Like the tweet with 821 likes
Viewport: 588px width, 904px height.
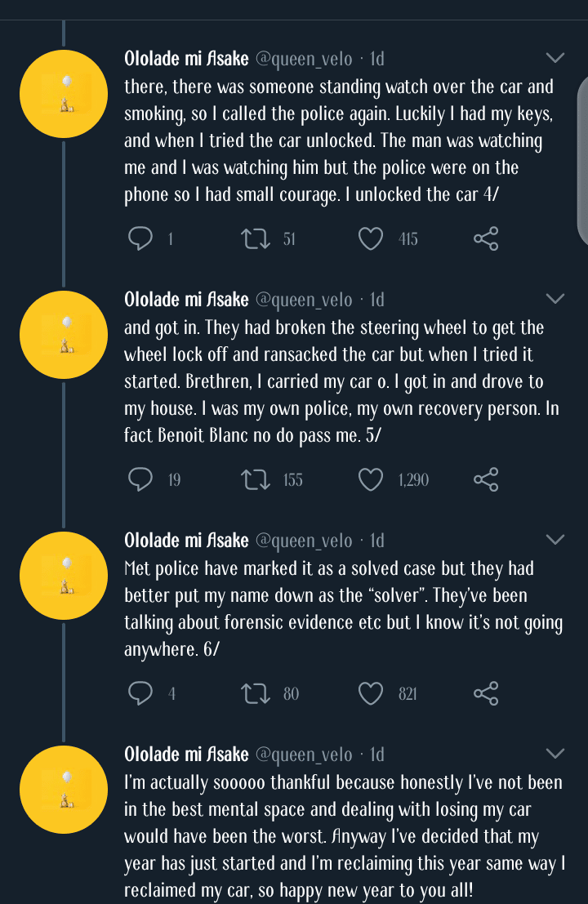[x=371, y=693]
